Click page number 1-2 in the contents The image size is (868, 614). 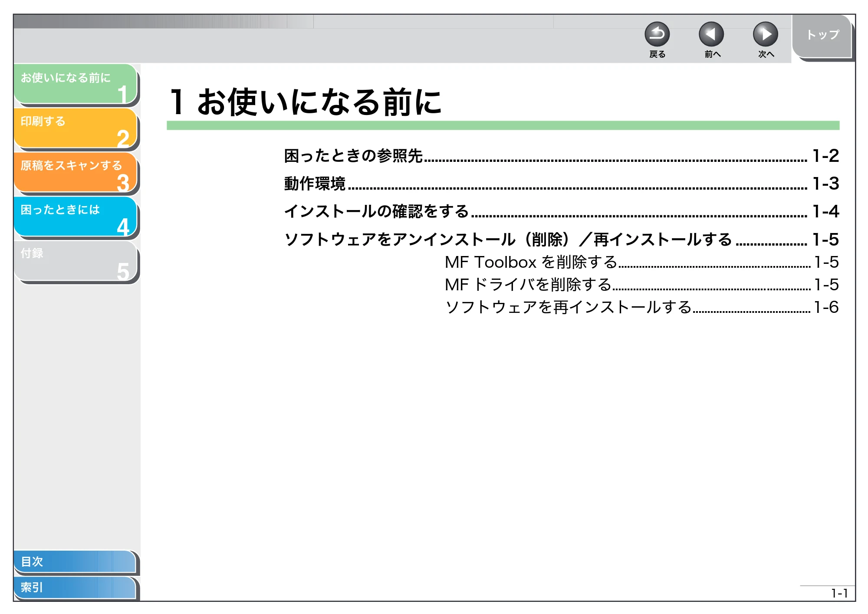pos(826,156)
